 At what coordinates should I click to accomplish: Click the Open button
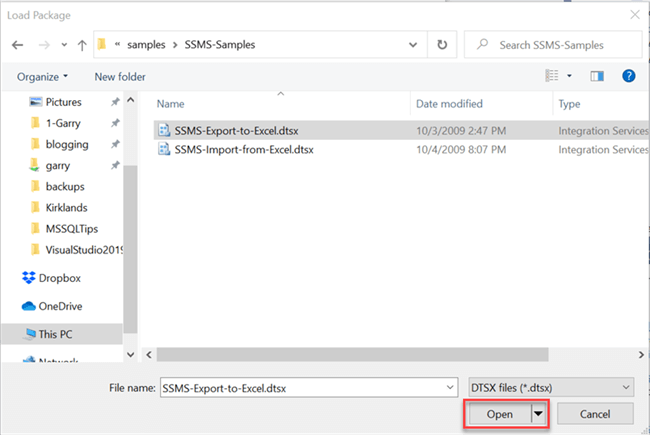pos(500,414)
